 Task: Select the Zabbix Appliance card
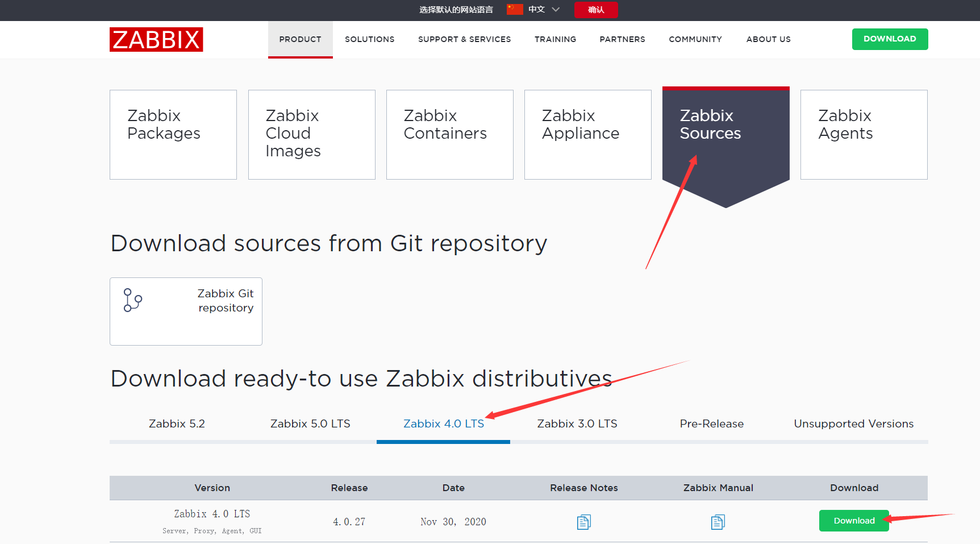(x=587, y=135)
